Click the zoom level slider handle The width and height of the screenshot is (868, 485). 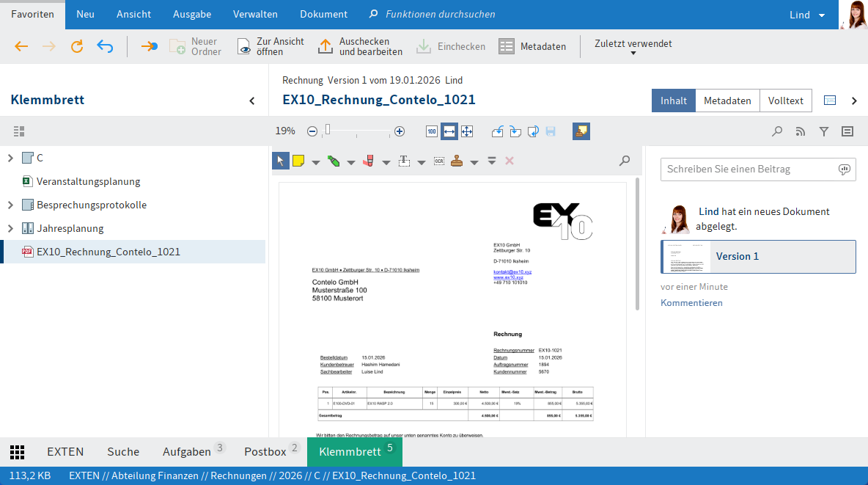[328, 131]
